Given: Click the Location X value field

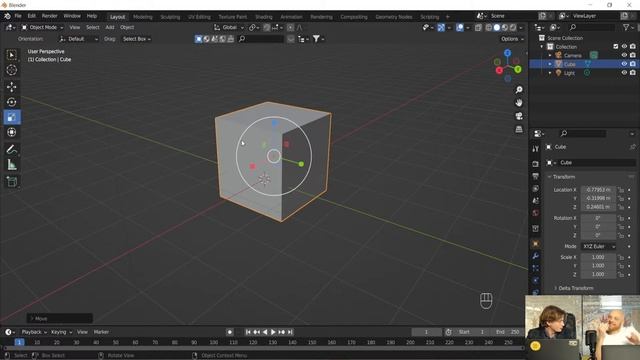Looking at the screenshot, I should click(x=598, y=190).
